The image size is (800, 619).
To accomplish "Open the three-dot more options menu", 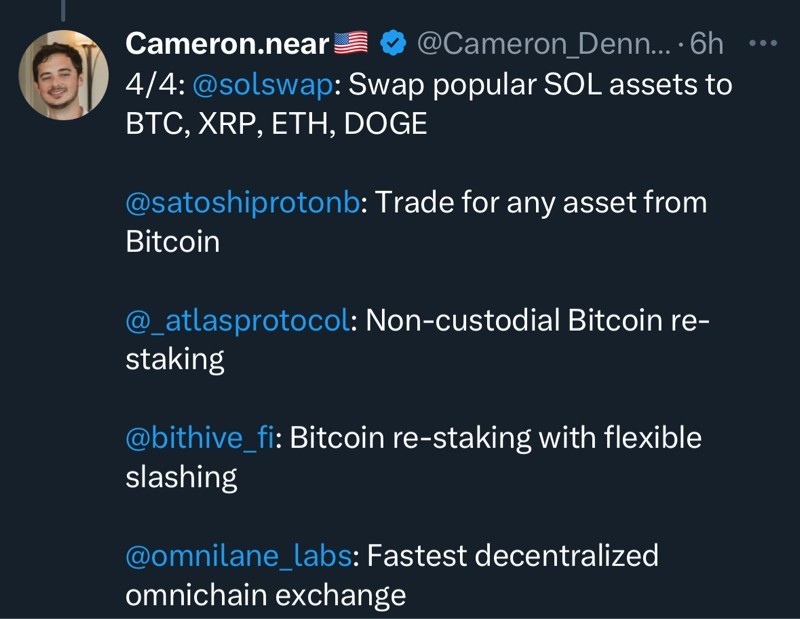I will point(762,44).
